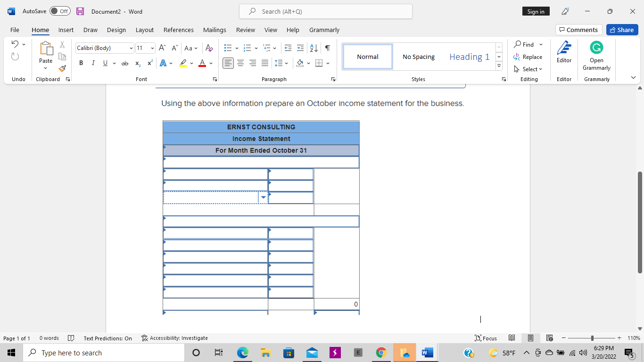
Task: Open the font size dropdown
Action: 152,48
